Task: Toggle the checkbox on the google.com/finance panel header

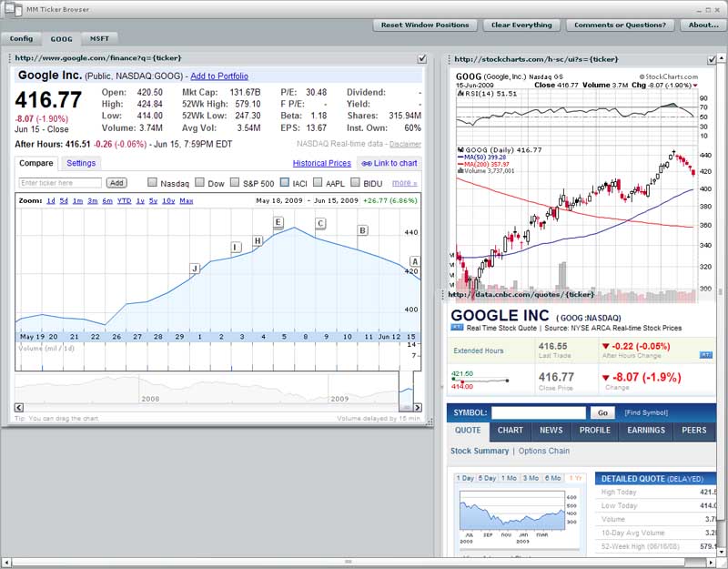Action: (x=421, y=58)
